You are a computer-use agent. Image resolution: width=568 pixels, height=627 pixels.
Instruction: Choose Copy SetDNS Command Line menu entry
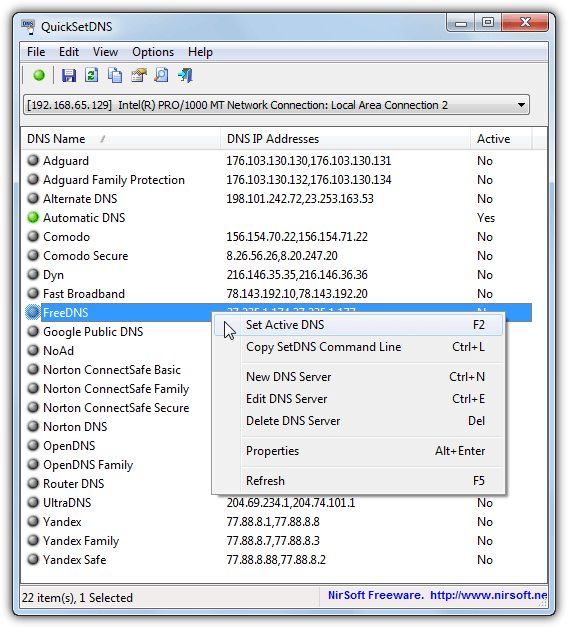pos(358,347)
